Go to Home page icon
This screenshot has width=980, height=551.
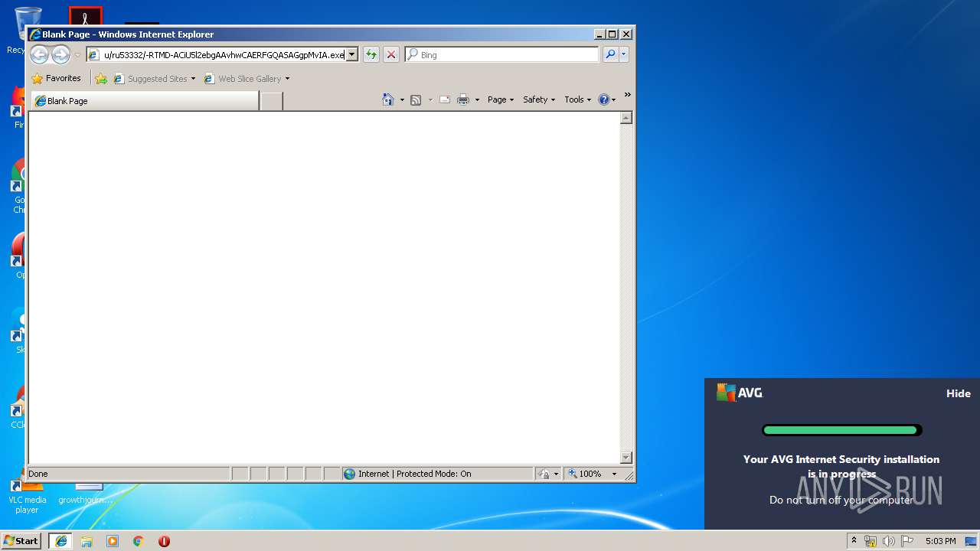pyautogui.click(x=388, y=99)
